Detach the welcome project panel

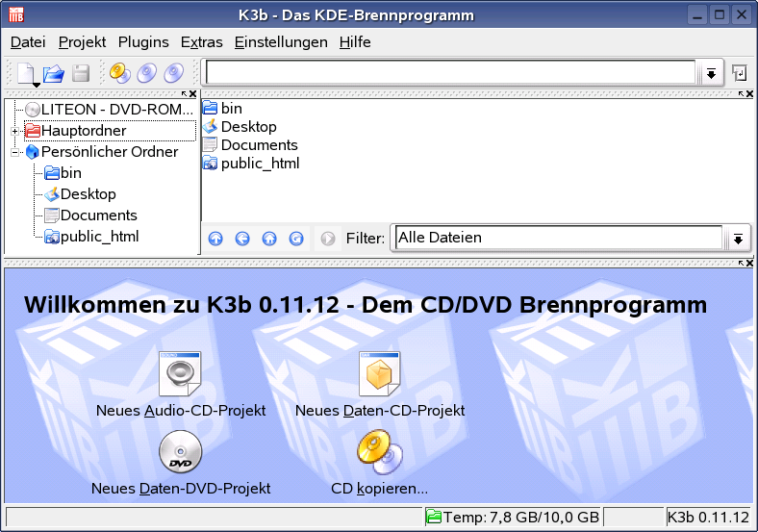[741, 263]
